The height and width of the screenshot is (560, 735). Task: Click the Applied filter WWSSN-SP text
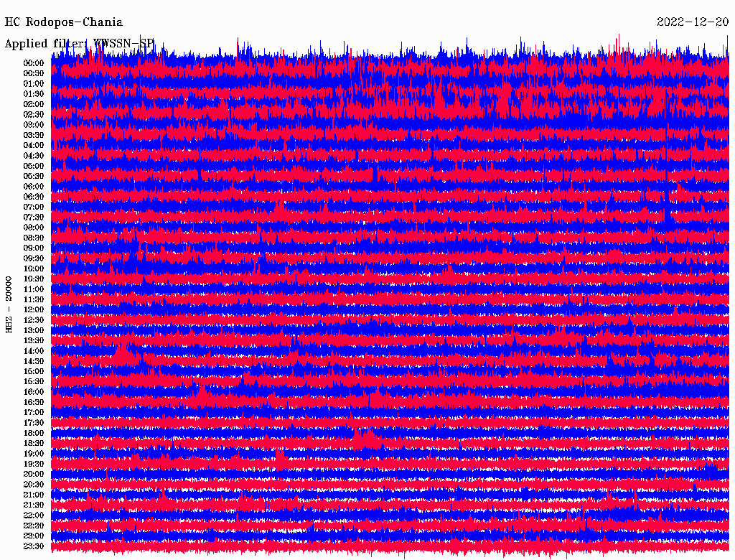pos(80,44)
